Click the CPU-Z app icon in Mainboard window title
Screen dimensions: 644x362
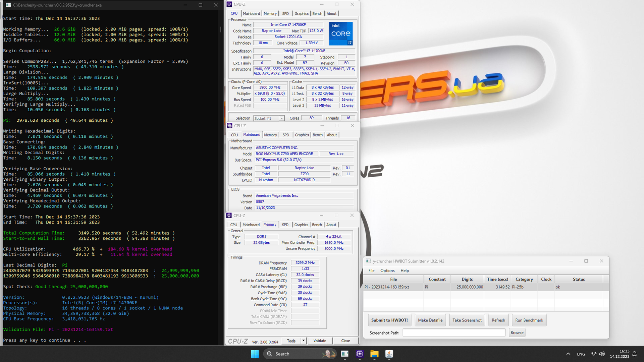(230, 126)
